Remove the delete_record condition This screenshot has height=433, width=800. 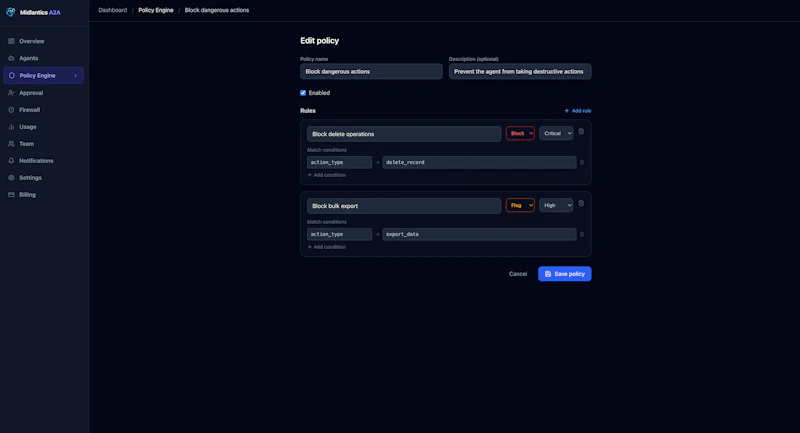click(582, 162)
